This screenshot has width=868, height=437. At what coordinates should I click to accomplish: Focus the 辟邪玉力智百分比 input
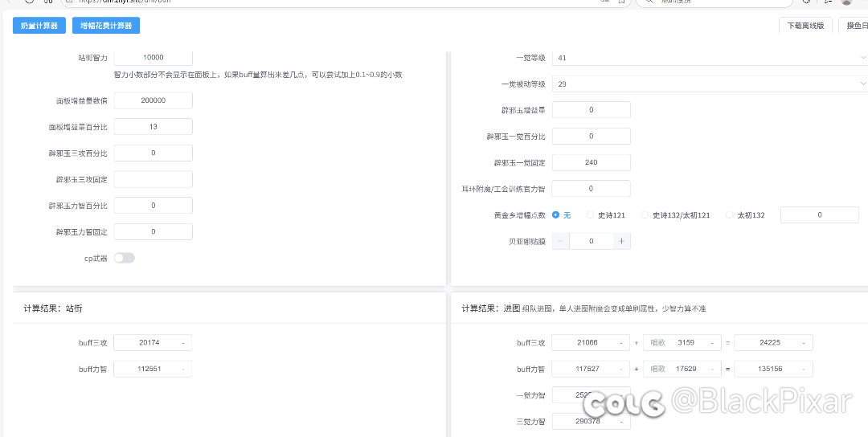click(154, 205)
